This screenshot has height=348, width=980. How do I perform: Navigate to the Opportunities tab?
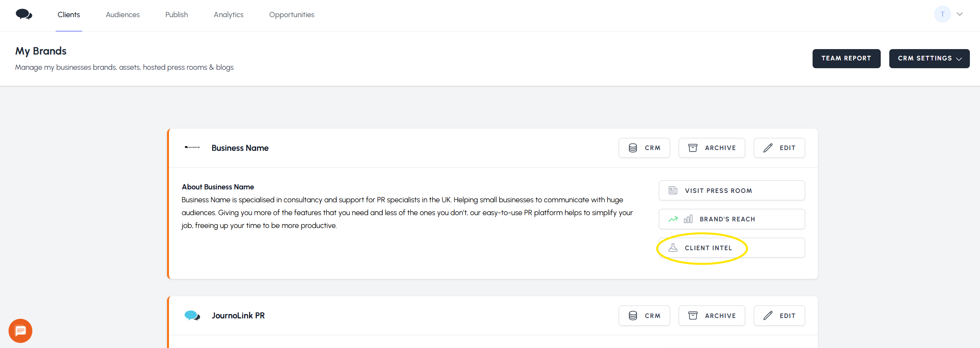292,15
